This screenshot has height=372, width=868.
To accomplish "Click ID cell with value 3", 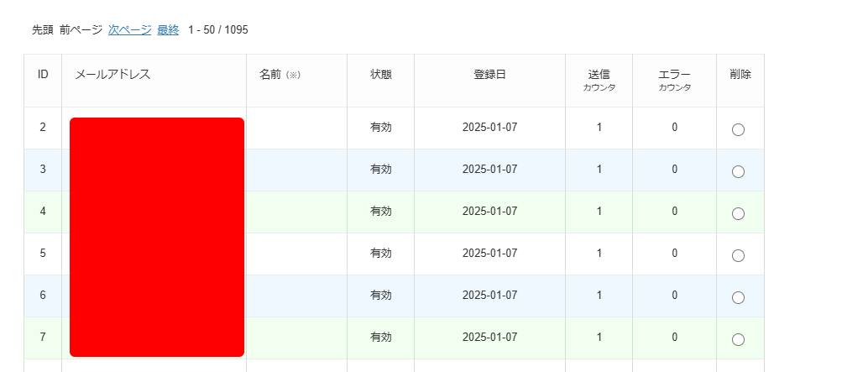I will [x=43, y=170].
